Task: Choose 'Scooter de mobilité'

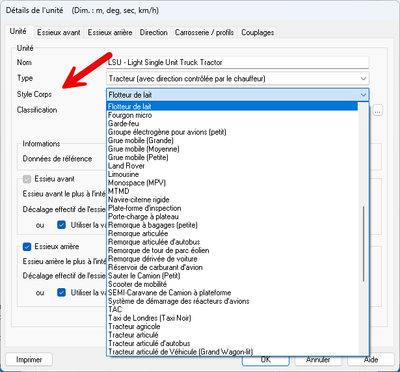Action: coord(232,284)
